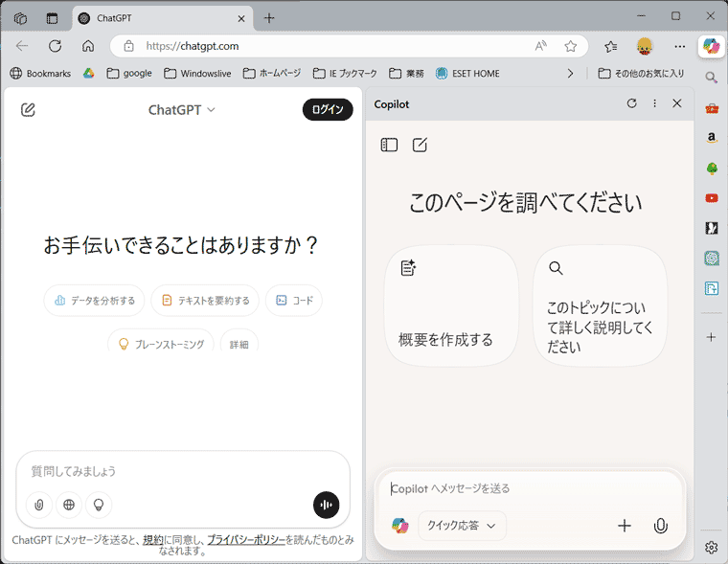Open the クイック応答 mode dropdown
728x564 pixels.
pyautogui.click(x=462, y=526)
